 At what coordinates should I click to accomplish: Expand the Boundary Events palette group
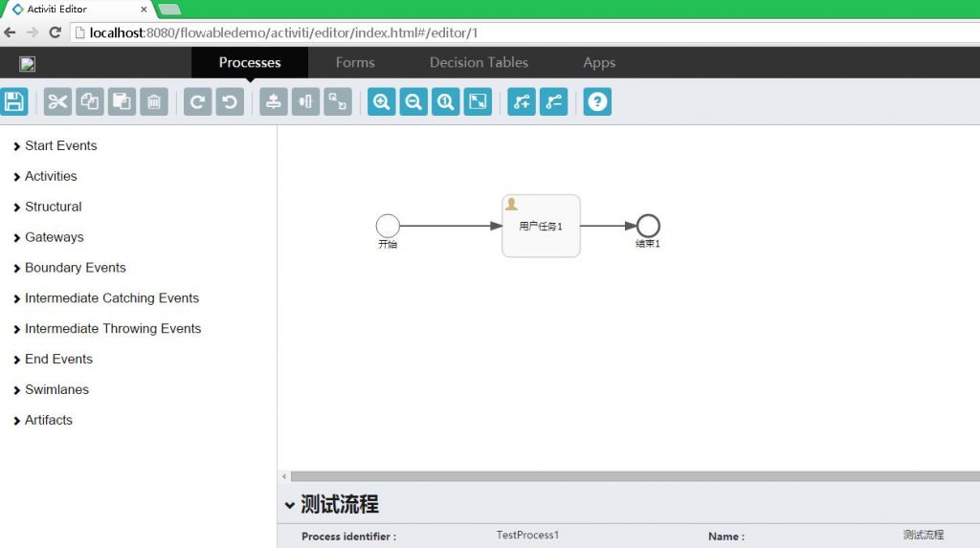point(69,268)
